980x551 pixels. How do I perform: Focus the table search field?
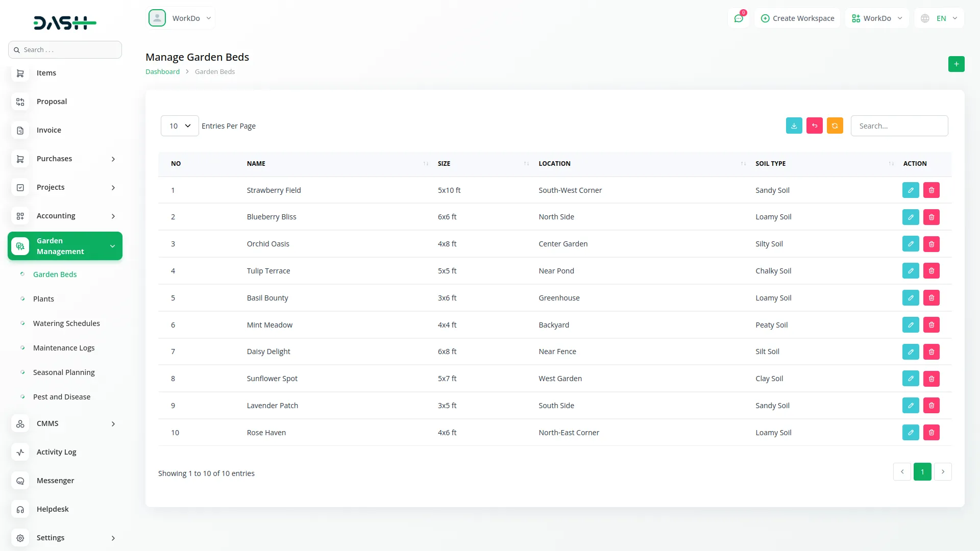pos(899,126)
